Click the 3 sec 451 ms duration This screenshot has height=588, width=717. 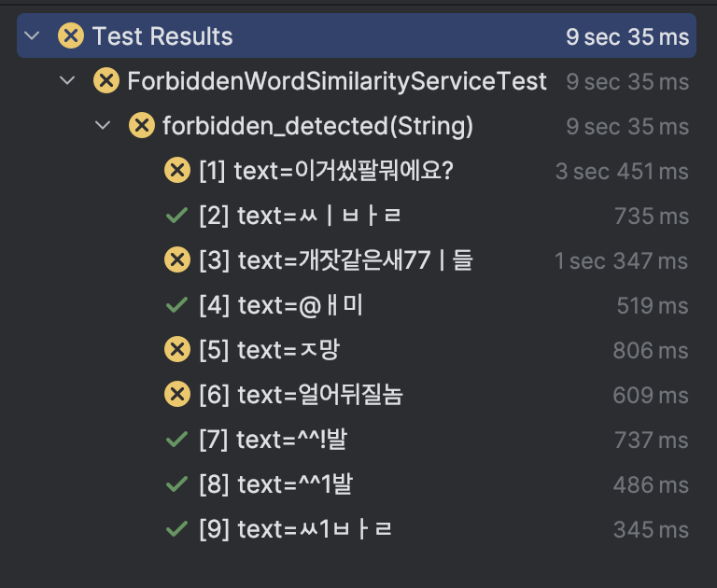[x=622, y=172]
